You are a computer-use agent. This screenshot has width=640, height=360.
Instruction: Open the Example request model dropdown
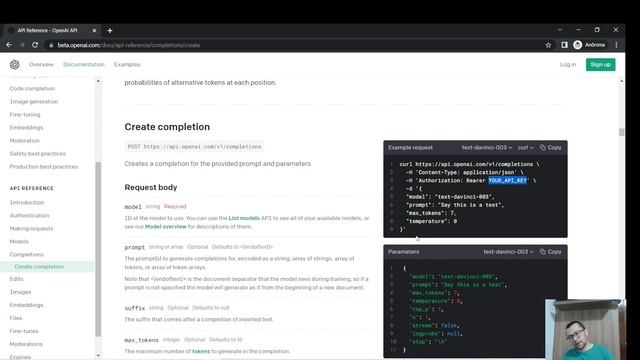(x=487, y=147)
